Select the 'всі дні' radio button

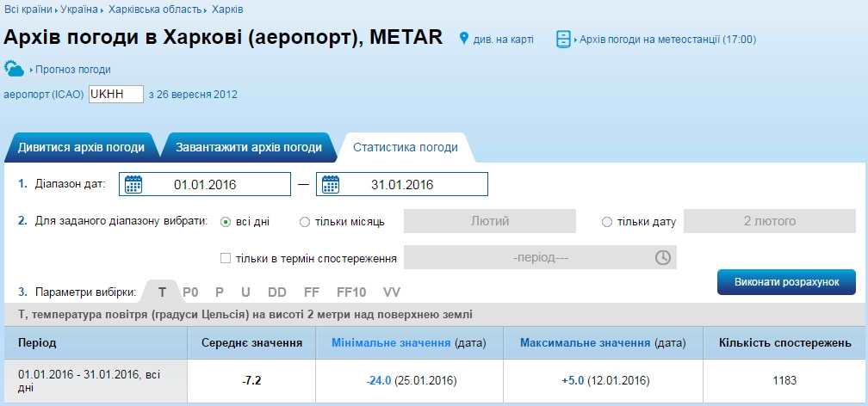pyautogui.click(x=226, y=222)
